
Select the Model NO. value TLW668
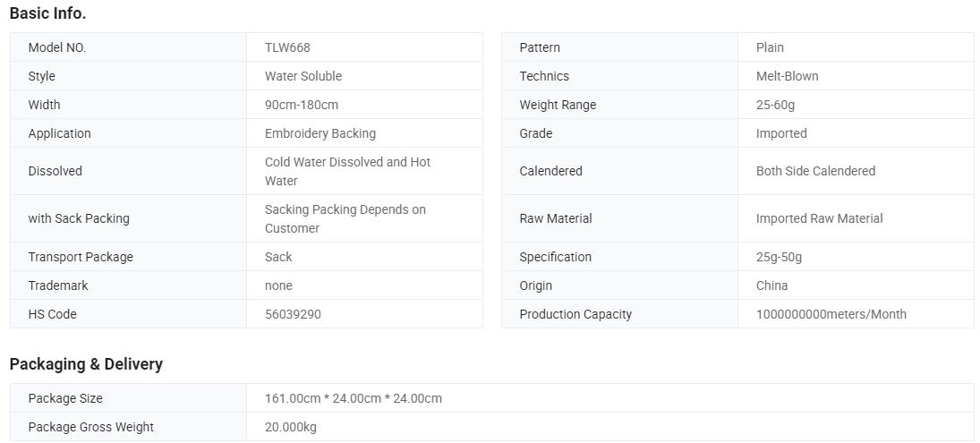tap(287, 47)
